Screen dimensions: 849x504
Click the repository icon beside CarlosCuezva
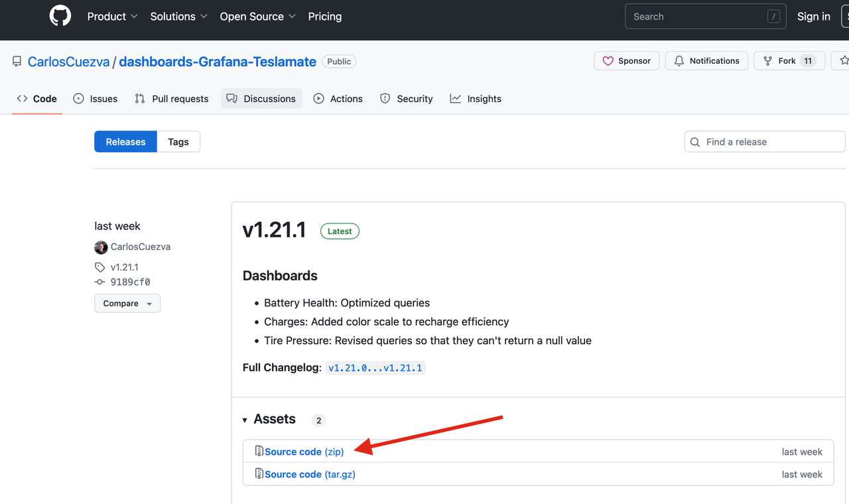[x=17, y=62]
